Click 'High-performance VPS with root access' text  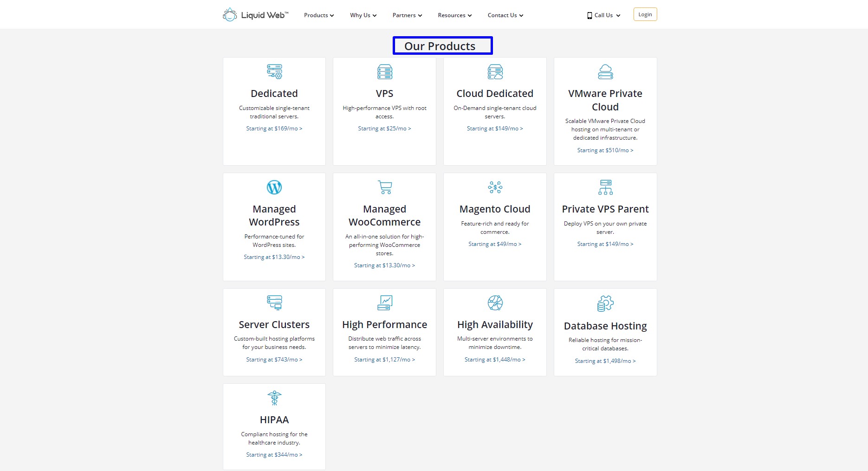tap(384, 112)
